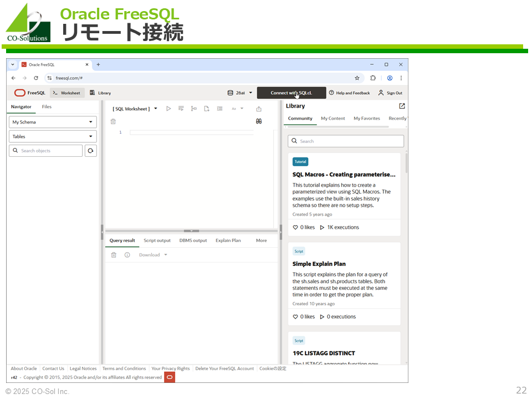532x399 pixels.
Task: Refresh the Navigator object list
Action: [91, 151]
